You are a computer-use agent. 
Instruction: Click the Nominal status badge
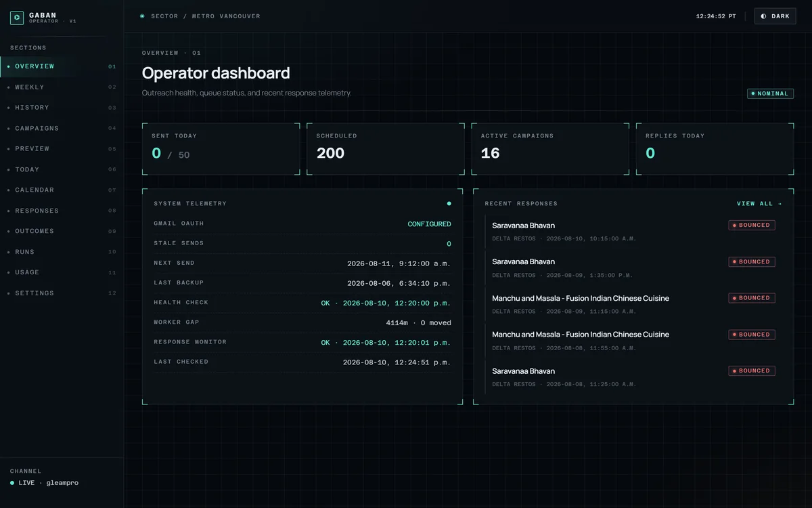click(x=770, y=93)
